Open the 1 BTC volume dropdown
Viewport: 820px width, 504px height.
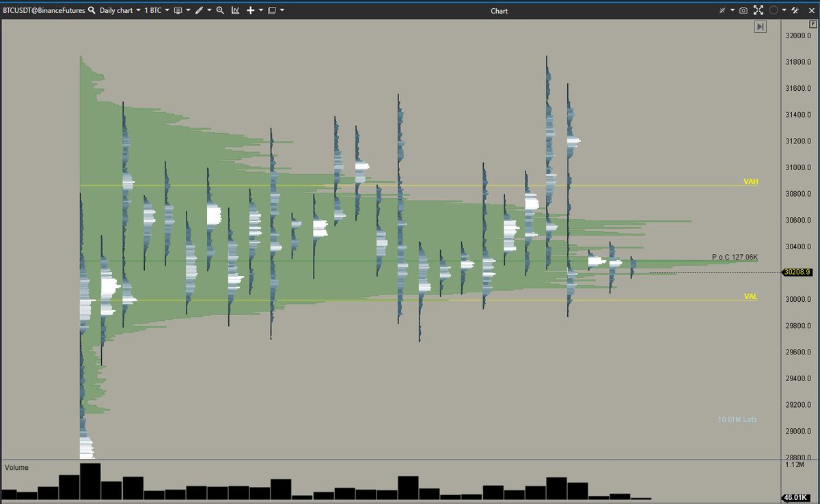click(156, 10)
